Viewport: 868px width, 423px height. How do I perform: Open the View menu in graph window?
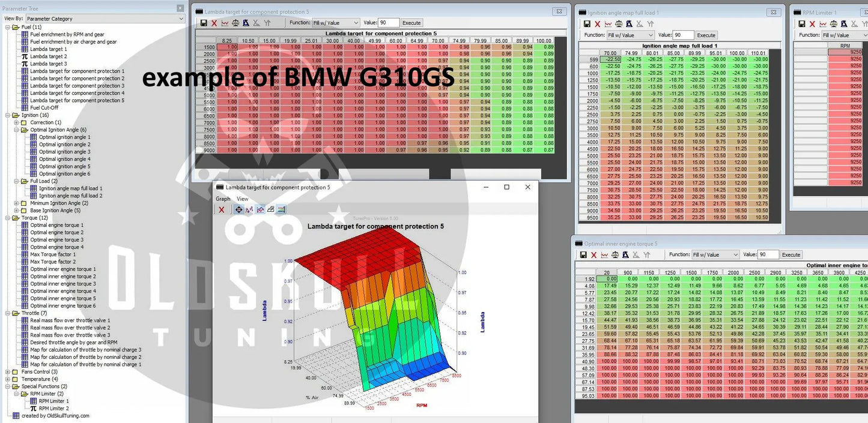pos(242,199)
